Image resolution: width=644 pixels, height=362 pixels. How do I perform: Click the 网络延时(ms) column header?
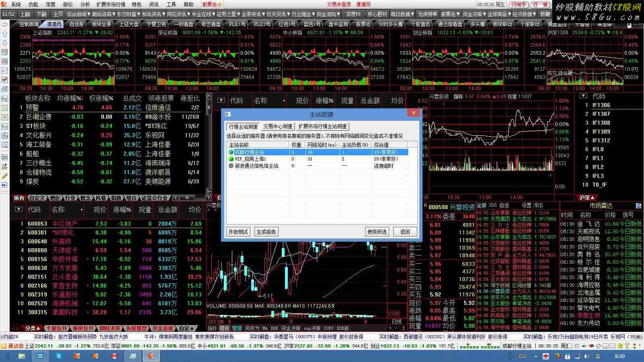pyautogui.click(x=322, y=144)
